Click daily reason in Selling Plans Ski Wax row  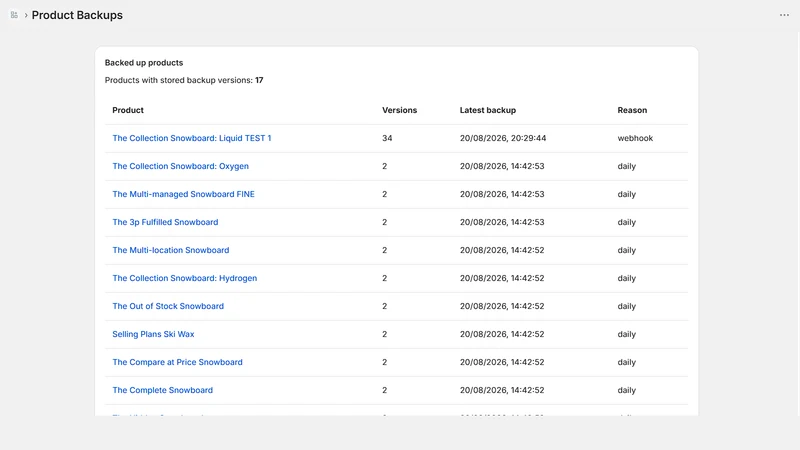point(627,334)
